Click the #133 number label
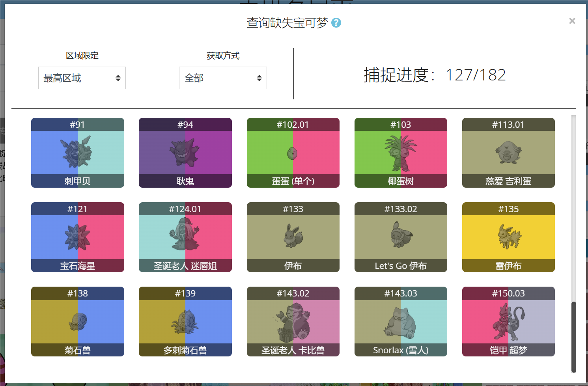 tap(293, 209)
